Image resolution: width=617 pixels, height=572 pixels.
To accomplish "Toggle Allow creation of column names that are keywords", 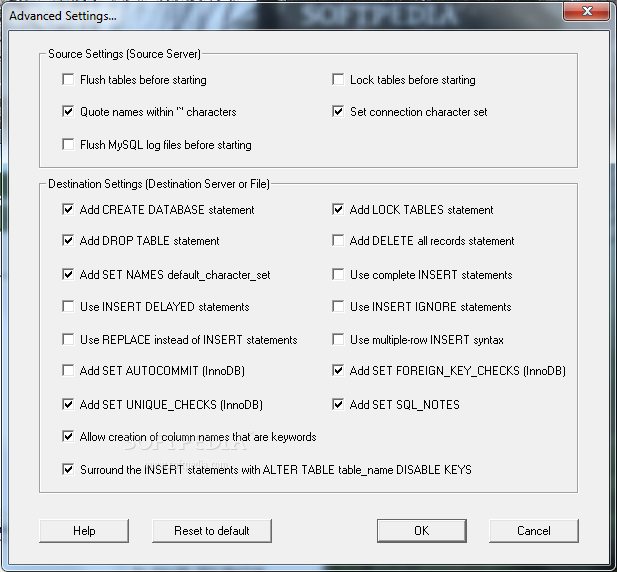I will click(x=68, y=437).
